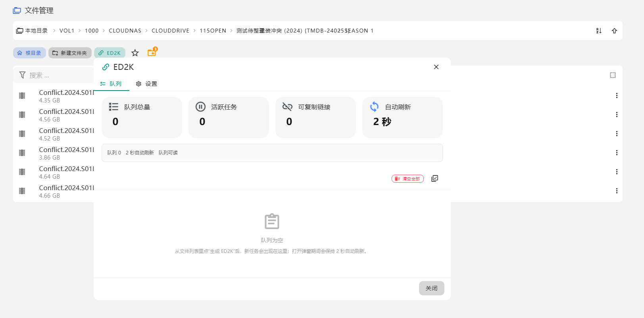This screenshot has width=644, height=318.
Task: Click the ED2K toolbar button
Action: pos(110,53)
